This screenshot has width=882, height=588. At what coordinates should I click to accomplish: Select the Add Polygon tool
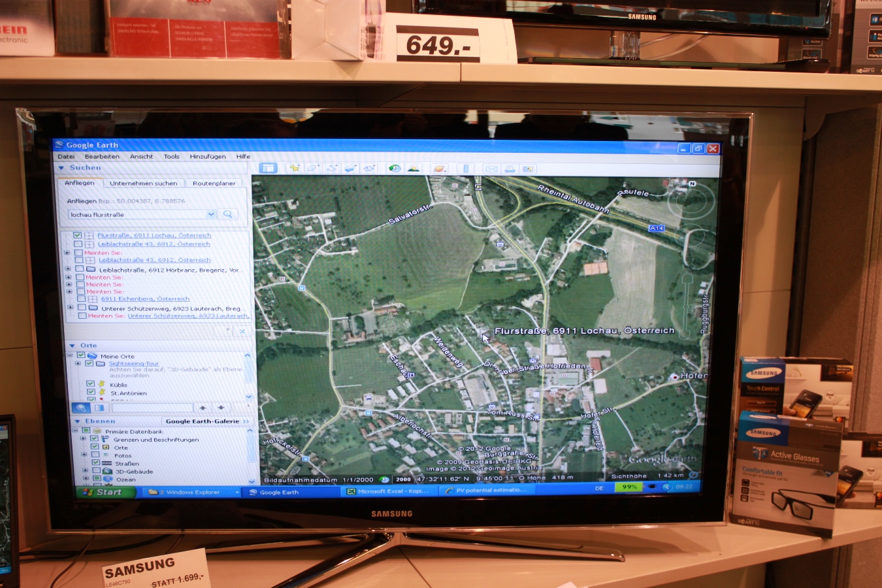click(x=312, y=169)
